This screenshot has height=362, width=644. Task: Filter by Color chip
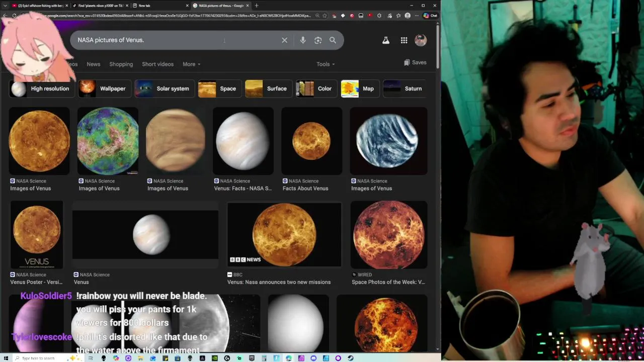click(x=316, y=88)
